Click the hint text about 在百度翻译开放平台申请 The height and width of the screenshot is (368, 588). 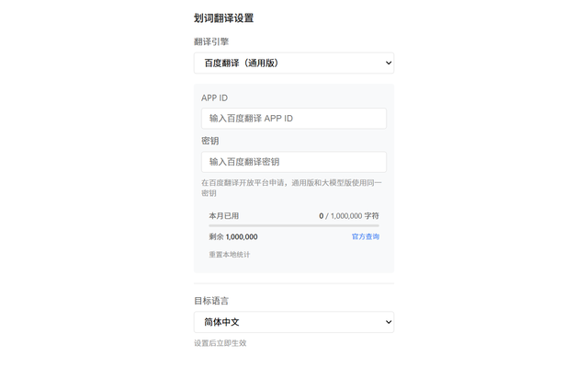[x=291, y=188]
